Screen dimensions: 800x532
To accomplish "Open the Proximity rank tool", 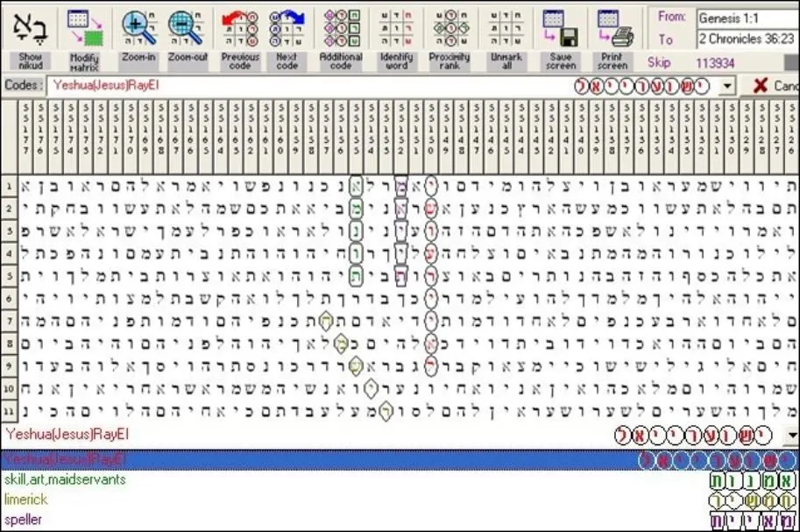I will pos(450,28).
